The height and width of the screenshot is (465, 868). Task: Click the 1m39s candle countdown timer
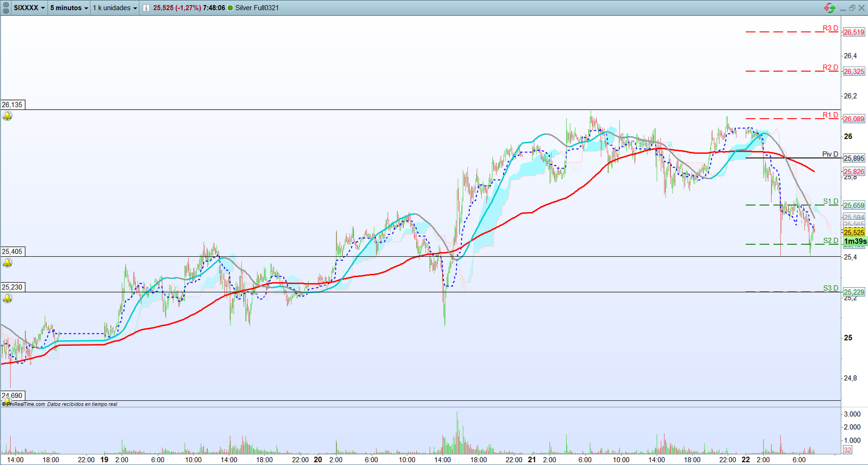(855, 241)
